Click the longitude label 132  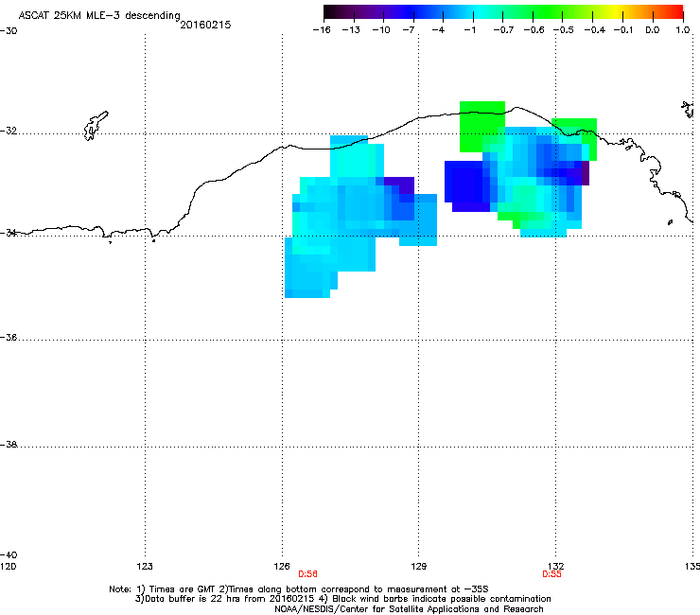tap(555, 567)
